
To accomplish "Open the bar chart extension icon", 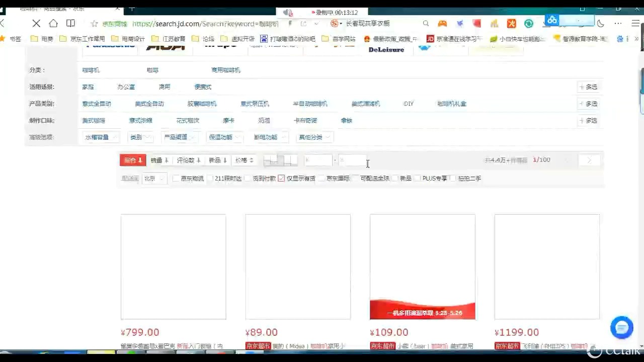I will click(x=494, y=24).
